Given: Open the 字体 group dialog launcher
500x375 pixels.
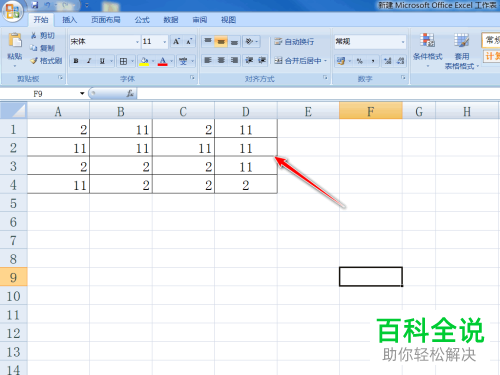Looking at the screenshot, I should coord(192,78).
